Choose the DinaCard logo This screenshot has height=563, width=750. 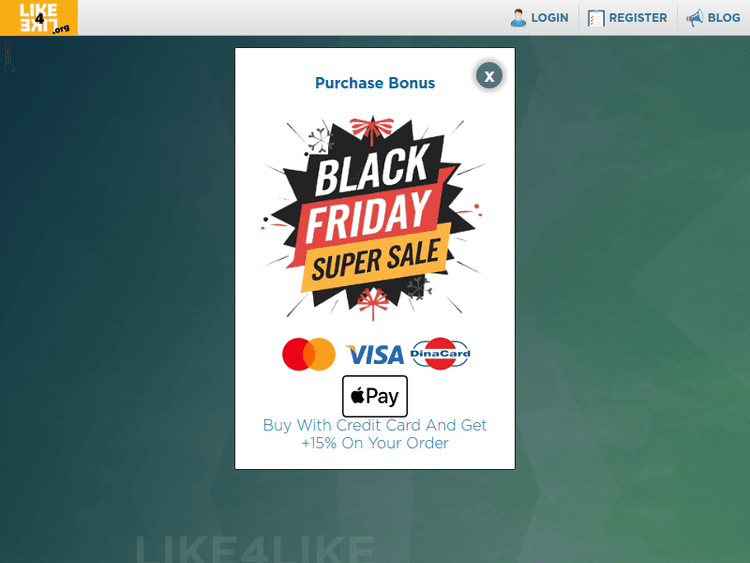(440, 353)
